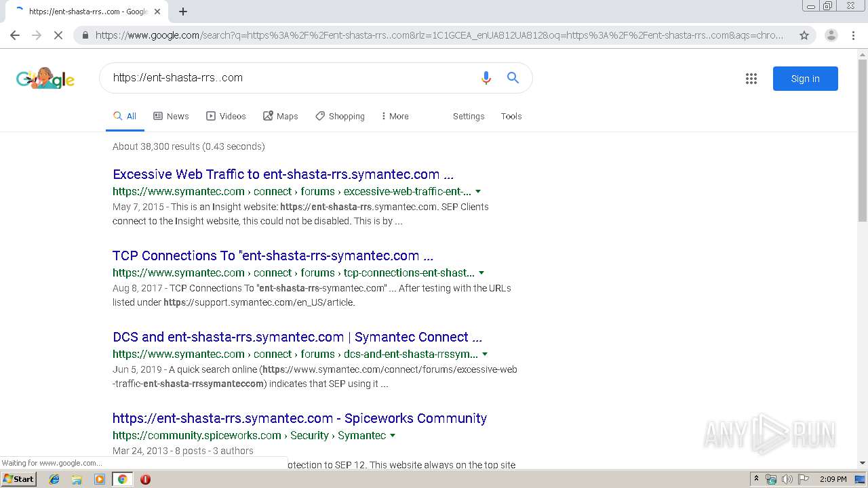868x488 pixels.
Task: Click the forward navigation arrow
Action: click(37, 35)
